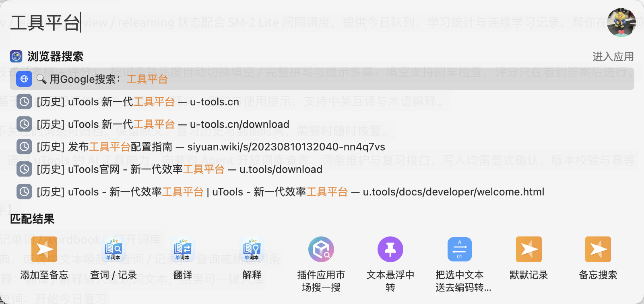Click the 浏览器搜索 plugin icon
Viewport: 644px width, 304px height.
(x=16, y=56)
